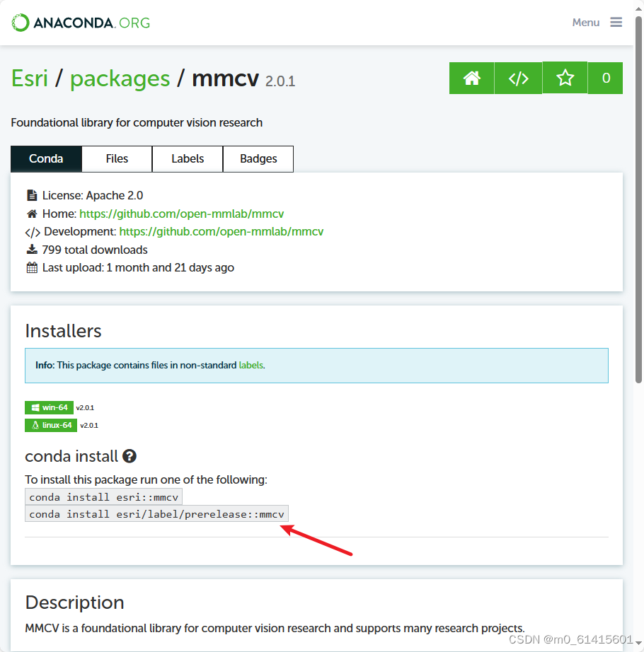Image resolution: width=644 pixels, height=652 pixels.
Task: Switch to the Labels tab
Action: tap(188, 159)
